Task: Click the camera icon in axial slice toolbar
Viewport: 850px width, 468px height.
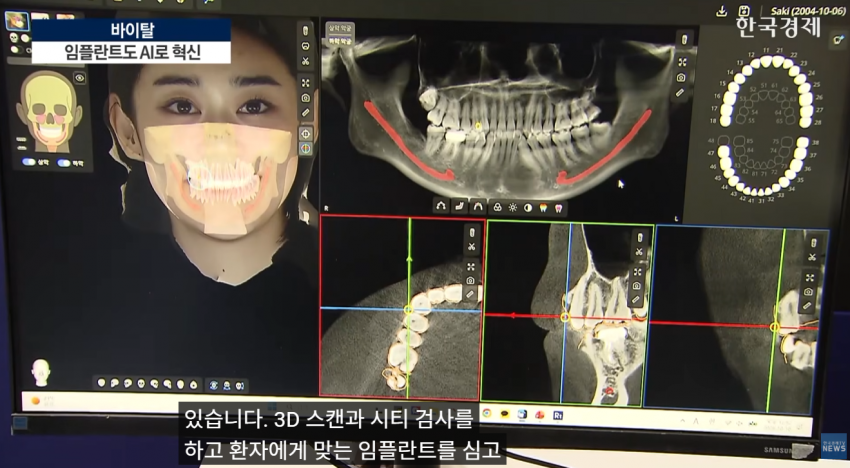Action: [x=470, y=280]
